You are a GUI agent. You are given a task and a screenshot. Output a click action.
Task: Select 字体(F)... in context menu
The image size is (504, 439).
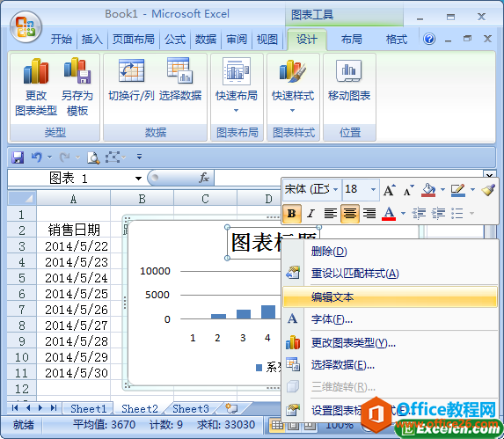pyautogui.click(x=390, y=319)
